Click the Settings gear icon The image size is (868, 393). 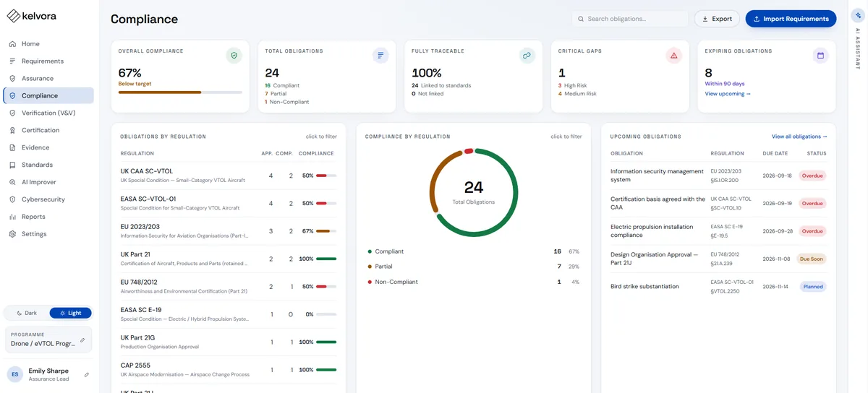13,234
